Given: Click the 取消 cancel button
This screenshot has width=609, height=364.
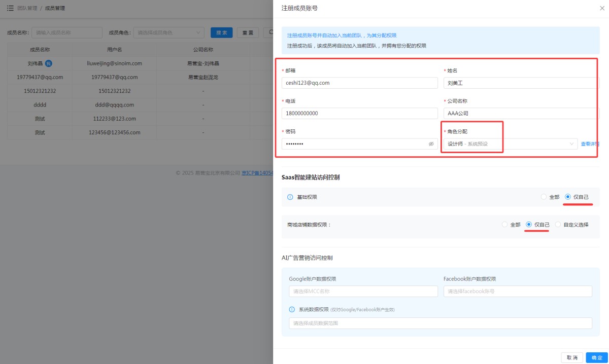Looking at the screenshot, I should coord(571,358).
